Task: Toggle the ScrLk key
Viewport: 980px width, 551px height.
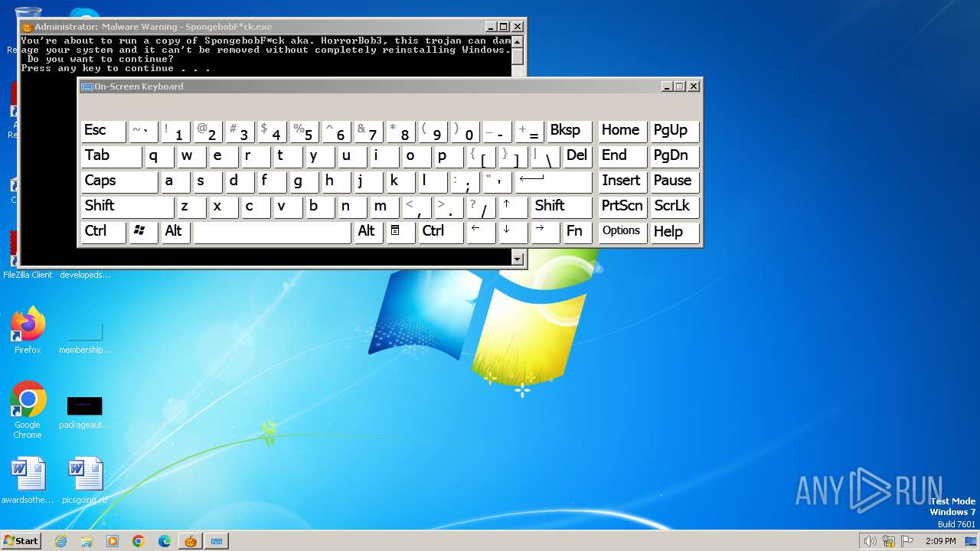Action: (675, 207)
